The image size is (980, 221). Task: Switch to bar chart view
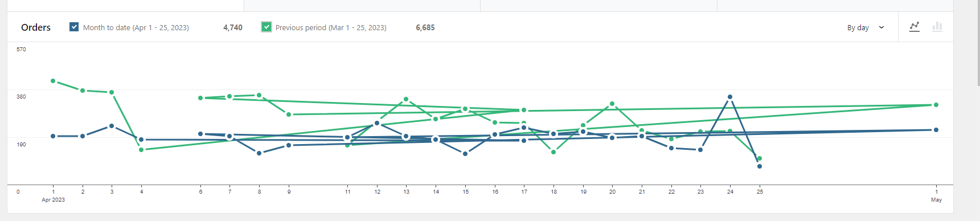(937, 27)
